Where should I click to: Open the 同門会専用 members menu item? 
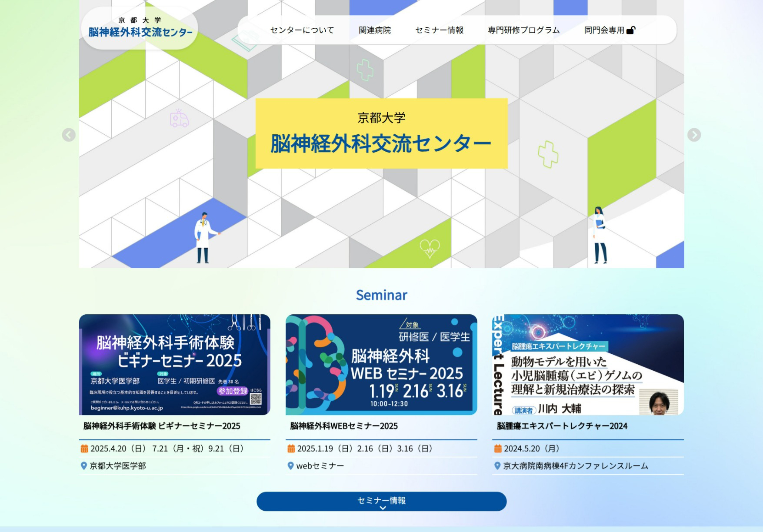pyautogui.click(x=610, y=30)
